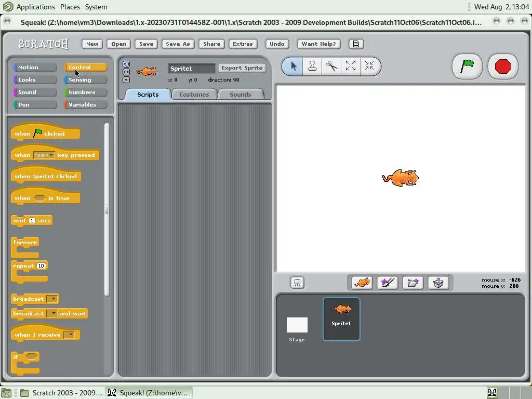This screenshot has height=399, width=532.
Task: Select the 'can rotate' rotation style button
Action: pyautogui.click(x=126, y=64)
